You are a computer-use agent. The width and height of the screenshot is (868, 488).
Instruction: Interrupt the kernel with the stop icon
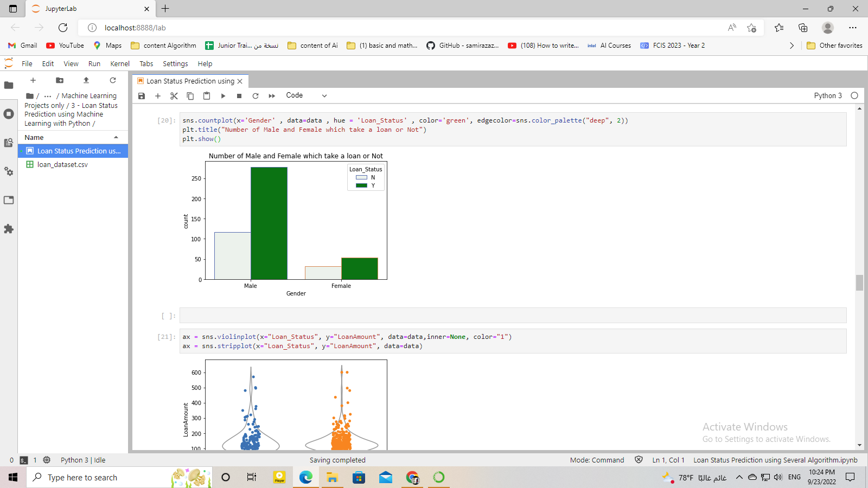pyautogui.click(x=239, y=95)
